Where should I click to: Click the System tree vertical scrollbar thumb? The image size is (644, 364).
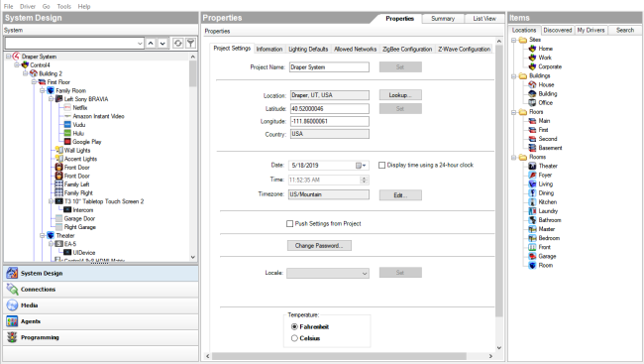click(192, 73)
